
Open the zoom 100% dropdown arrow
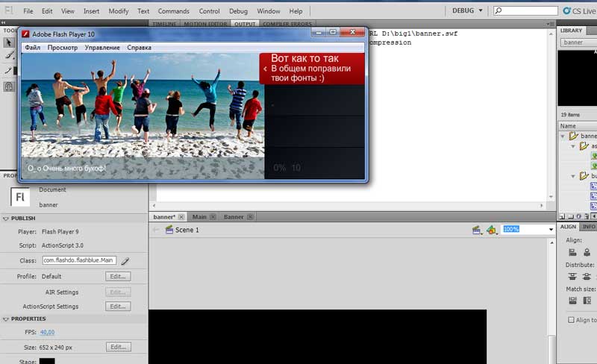click(551, 230)
